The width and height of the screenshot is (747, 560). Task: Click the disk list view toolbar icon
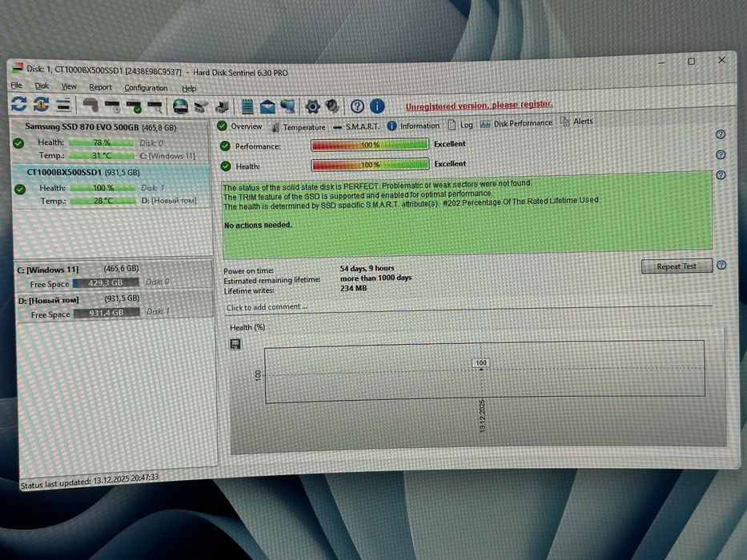coord(63,104)
